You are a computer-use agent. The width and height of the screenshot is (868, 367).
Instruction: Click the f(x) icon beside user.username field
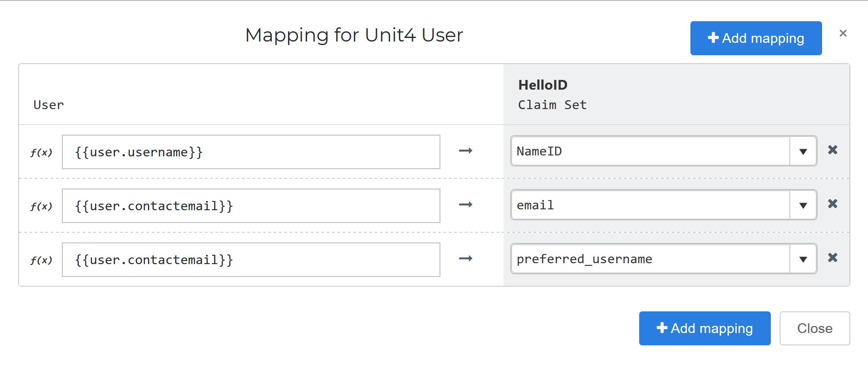41,152
